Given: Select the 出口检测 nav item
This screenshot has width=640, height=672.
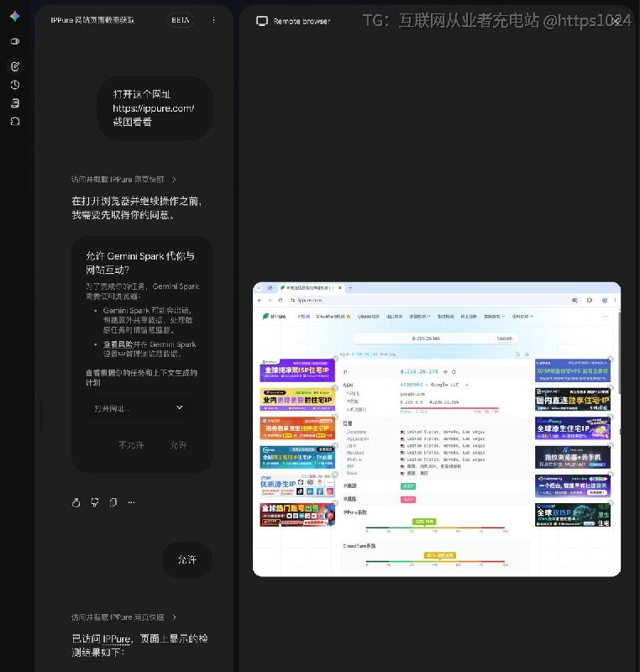Looking at the screenshot, I should pyautogui.click(x=395, y=317).
